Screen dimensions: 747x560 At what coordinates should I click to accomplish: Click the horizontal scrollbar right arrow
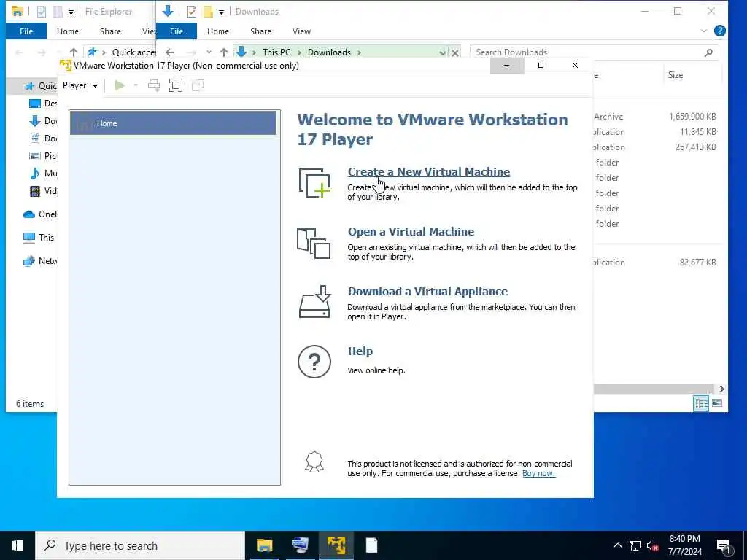click(721, 389)
